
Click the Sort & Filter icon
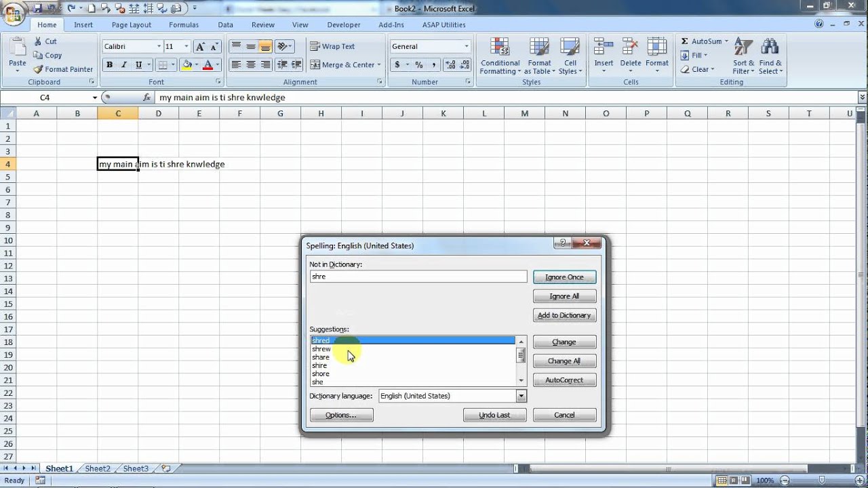pyautogui.click(x=743, y=48)
